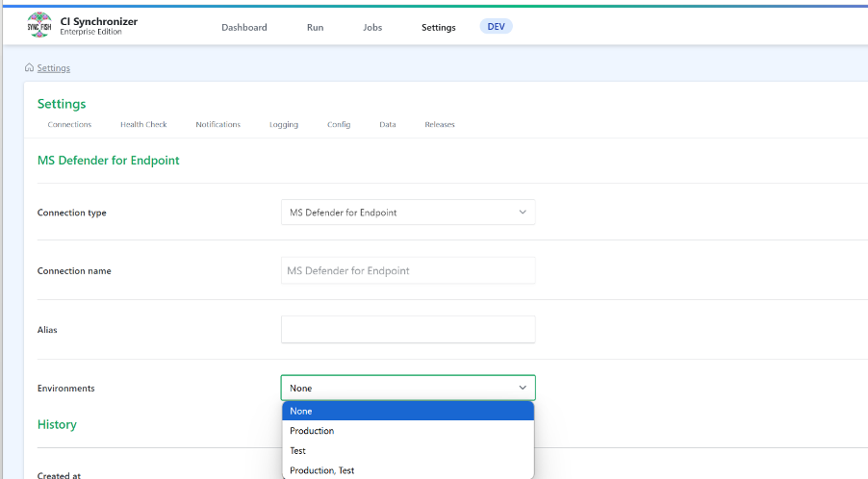Open the Notifications tab
Screen dimensions: 868x479
(x=218, y=124)
